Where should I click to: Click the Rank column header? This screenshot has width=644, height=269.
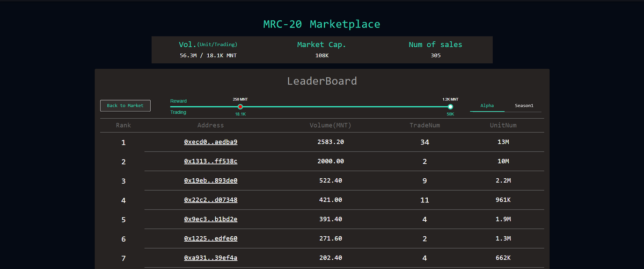coord(123,125)
